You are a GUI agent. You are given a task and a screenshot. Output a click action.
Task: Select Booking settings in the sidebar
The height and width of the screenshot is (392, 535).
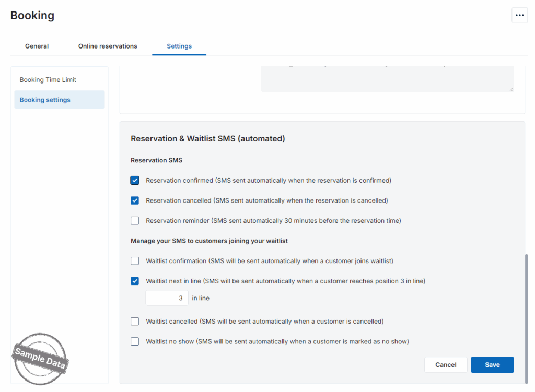pos(45,100)
